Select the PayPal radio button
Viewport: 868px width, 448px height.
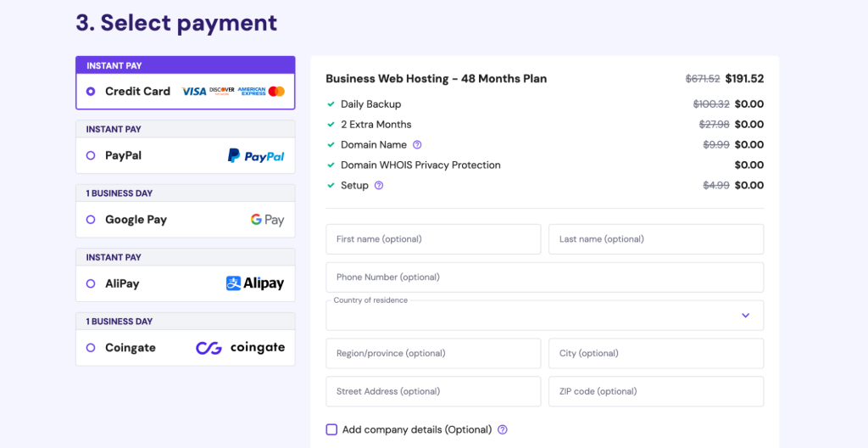click(x=91, y=156)
